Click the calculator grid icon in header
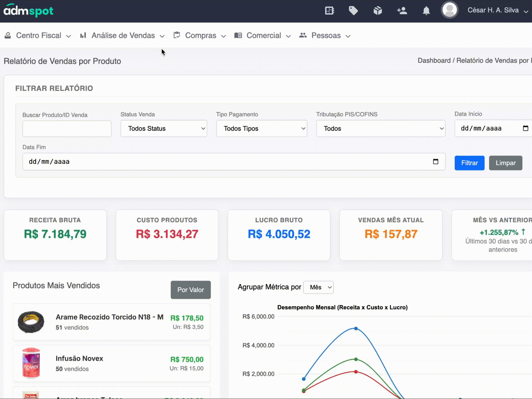The width and height of the screenshot is (532, 399). click(x=329, y=11)
